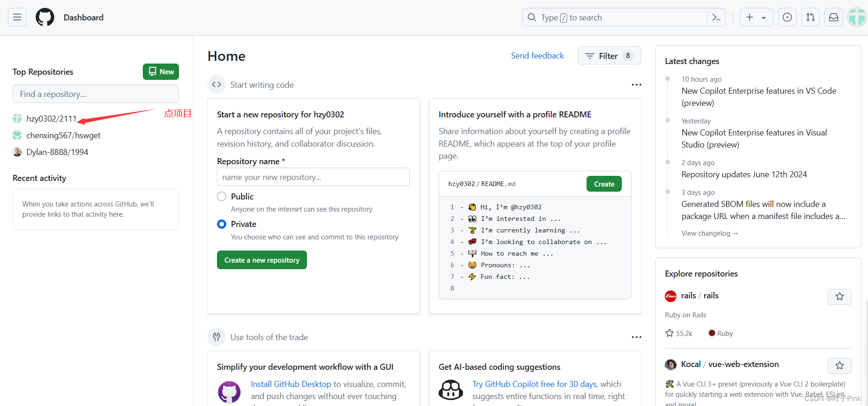Open the hamburger navigation menu
This screenshot has width=868, height=406.
coord(17,17)
